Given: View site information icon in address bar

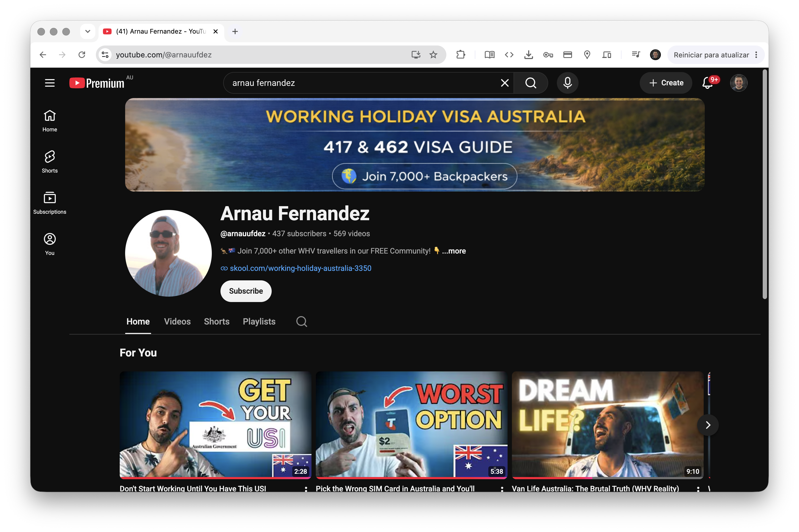Looking at the screenshot, I should tap(105, 55).
